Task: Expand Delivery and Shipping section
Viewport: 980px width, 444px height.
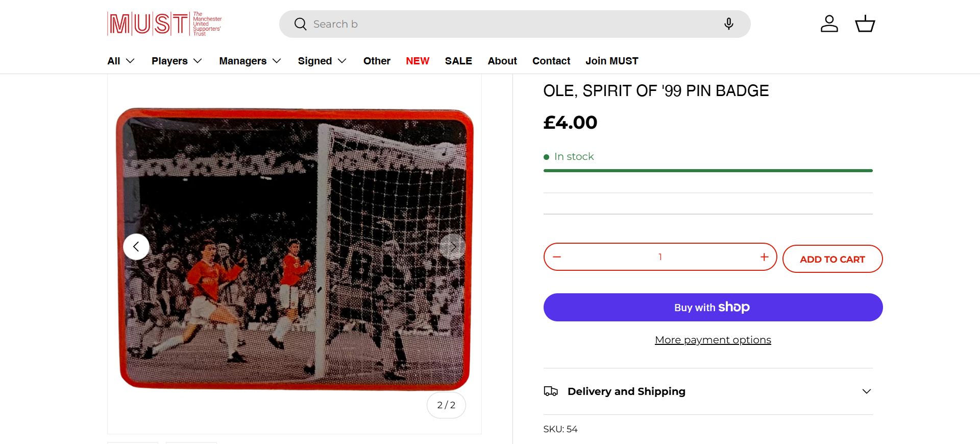Action: click(708, 391)
